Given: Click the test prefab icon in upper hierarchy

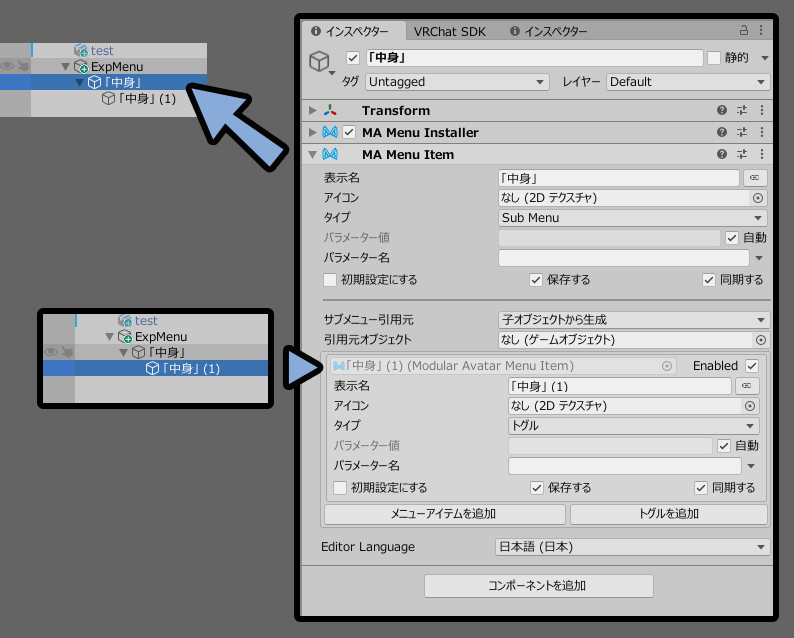Looking at the screenshot, I should tap(81, 50).
